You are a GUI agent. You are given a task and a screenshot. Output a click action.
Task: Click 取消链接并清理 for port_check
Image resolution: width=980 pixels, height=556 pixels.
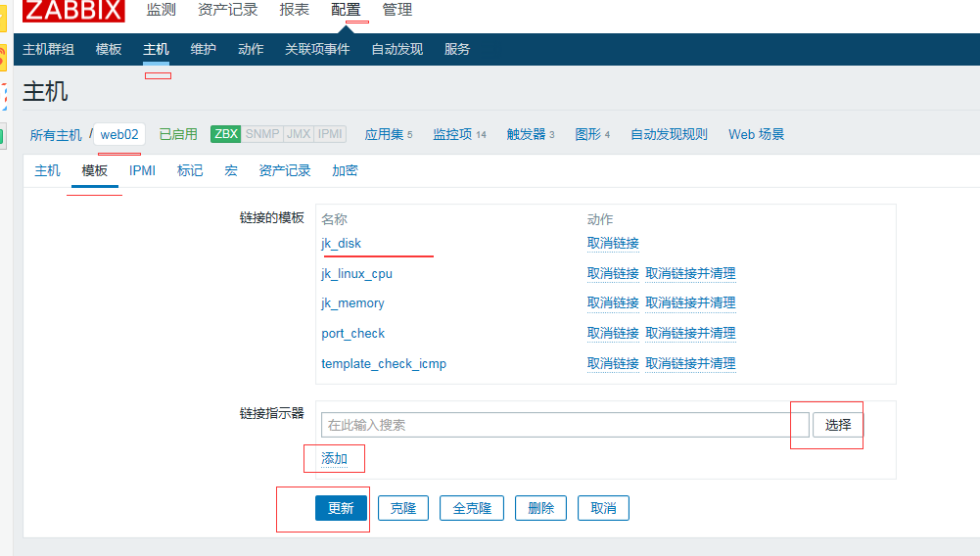point(690,334)
